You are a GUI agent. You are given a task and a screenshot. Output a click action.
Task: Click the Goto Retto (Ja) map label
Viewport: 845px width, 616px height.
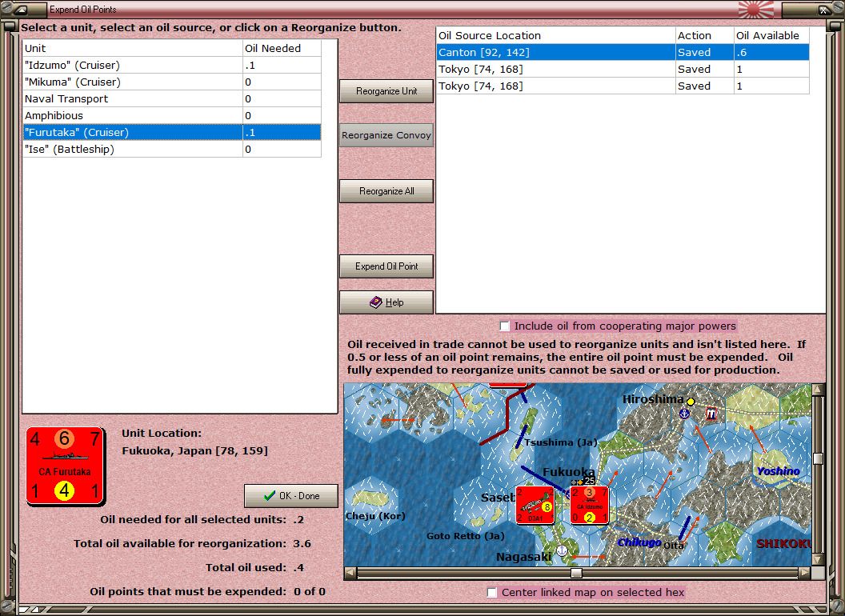[x=466, y=536]
